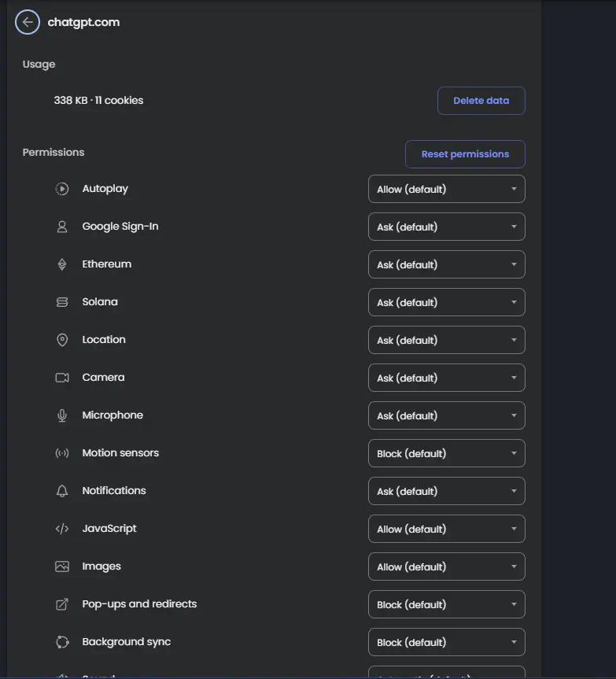616x679 pixels.
Task: Click the Background sync icon
Action: coord(62,642)
